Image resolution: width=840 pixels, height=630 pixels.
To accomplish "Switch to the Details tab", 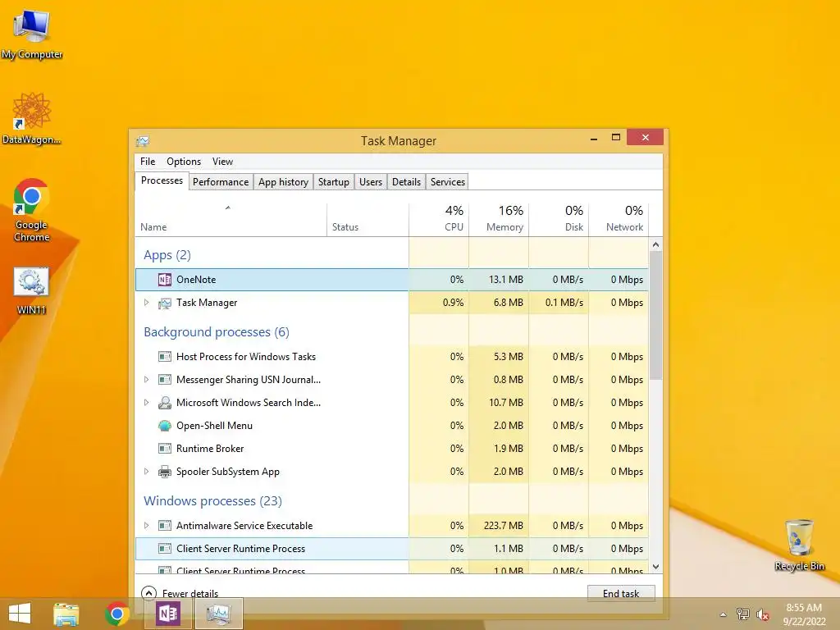I will [x=407, y=182].
